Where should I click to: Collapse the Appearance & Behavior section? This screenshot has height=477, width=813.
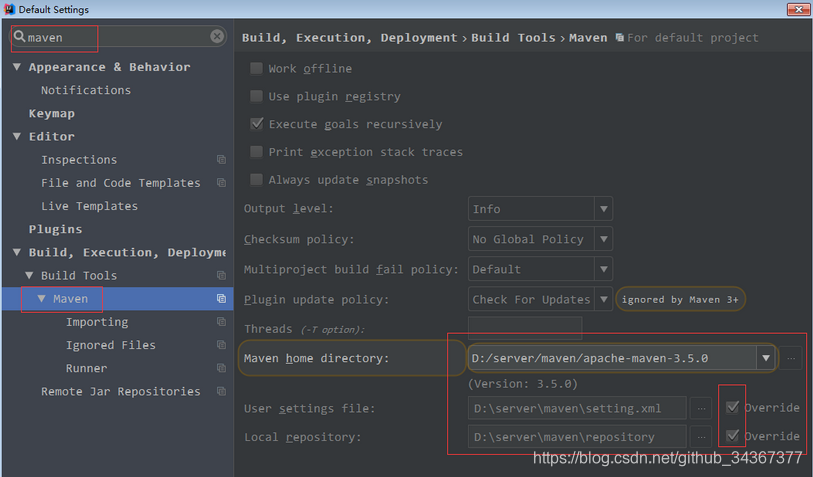coord(17,67)
